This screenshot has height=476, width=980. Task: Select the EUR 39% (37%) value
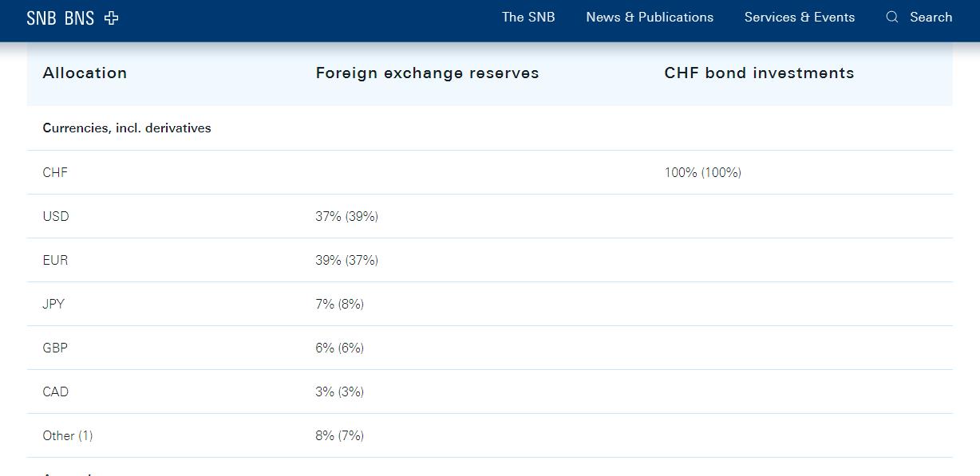pos(346,260)
